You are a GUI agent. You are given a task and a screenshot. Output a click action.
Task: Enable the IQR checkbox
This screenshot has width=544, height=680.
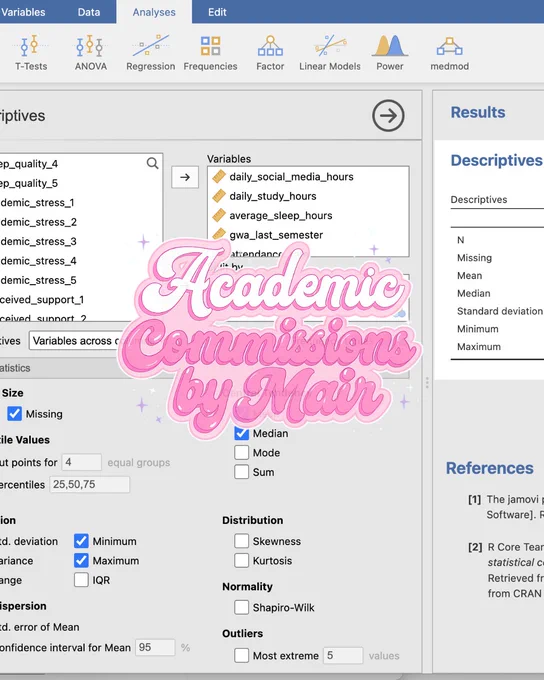(x=81, y=580)
